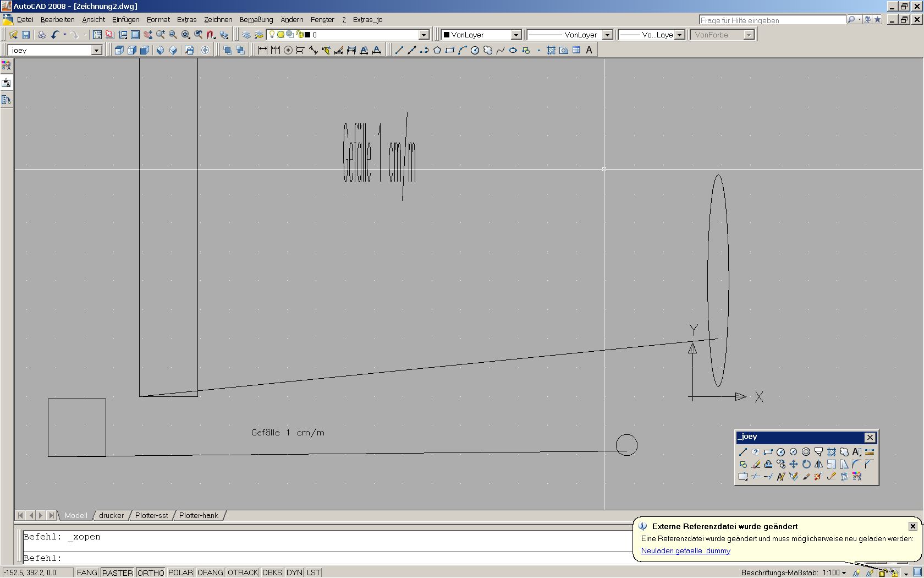
Task: Click the help search magnifier button
Action: click(x=851, y=20)
